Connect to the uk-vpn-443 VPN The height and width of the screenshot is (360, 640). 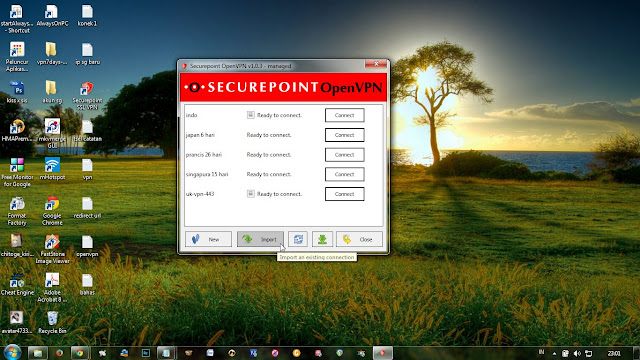tap(344, 194)
